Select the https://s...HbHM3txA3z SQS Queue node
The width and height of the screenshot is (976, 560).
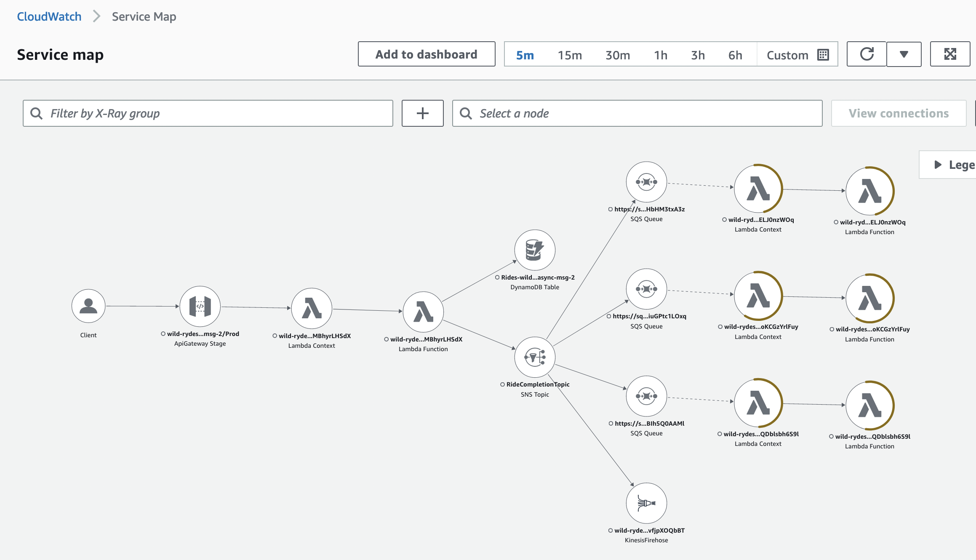pyautogui.click(x=646, y=182)
